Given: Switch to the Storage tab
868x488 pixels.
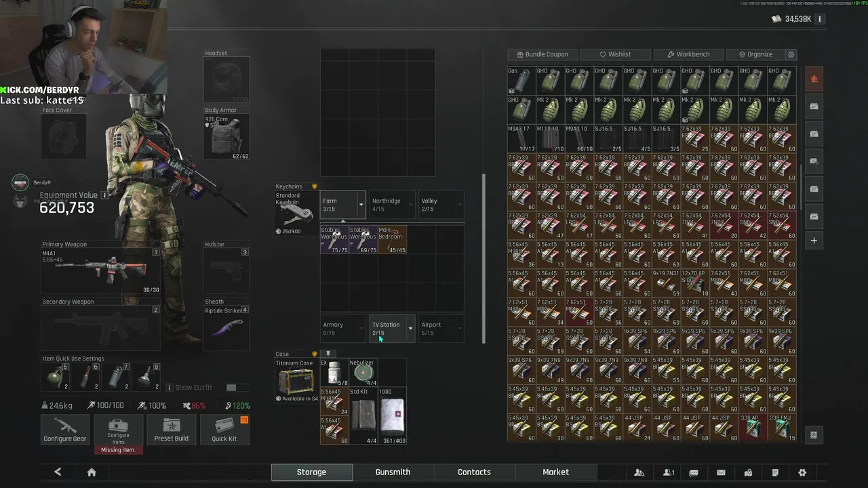Looking at the screenshot, I should point(312,472).
